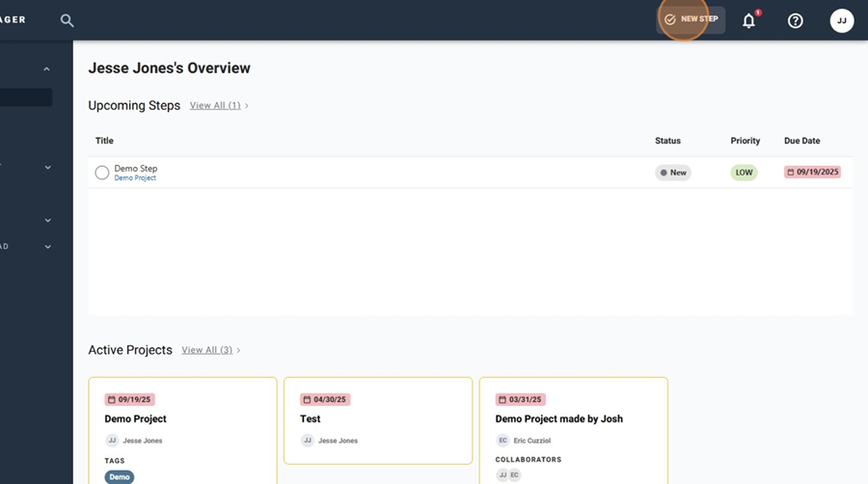Click the Demo tag chip

click(119, 477)
